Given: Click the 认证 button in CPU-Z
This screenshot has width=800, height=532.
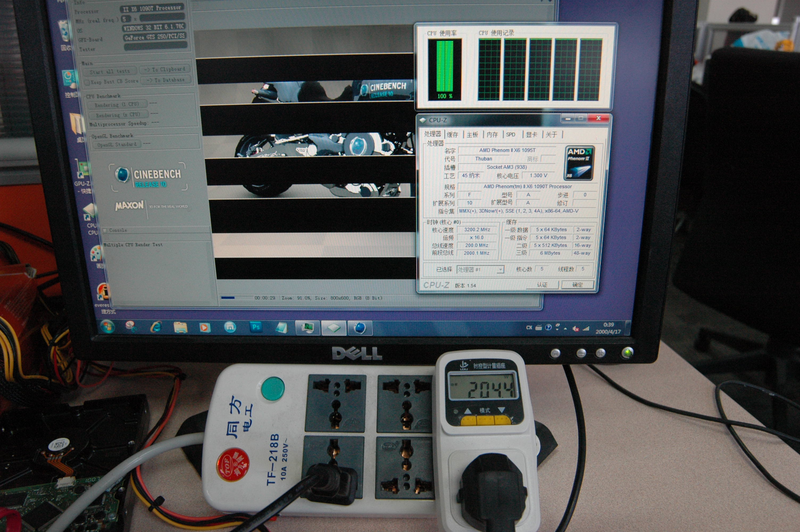Looking at the screenshot, I should [542, 285].
